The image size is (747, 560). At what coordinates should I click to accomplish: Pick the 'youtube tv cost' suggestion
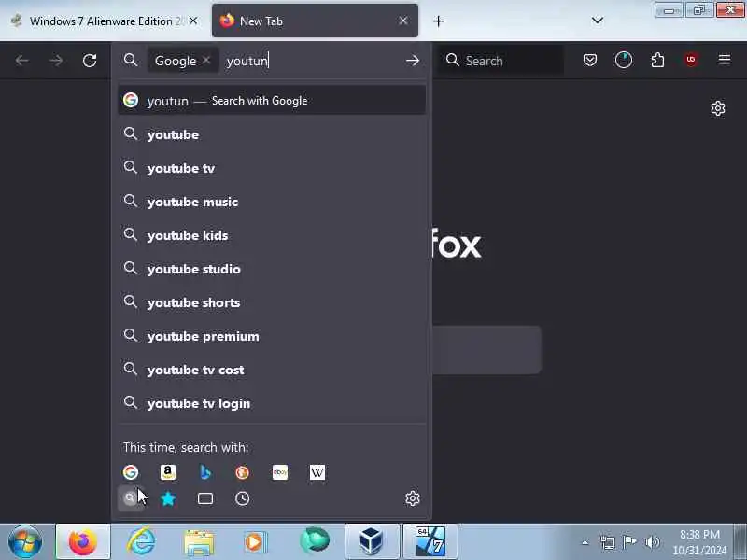coord(272,369)
